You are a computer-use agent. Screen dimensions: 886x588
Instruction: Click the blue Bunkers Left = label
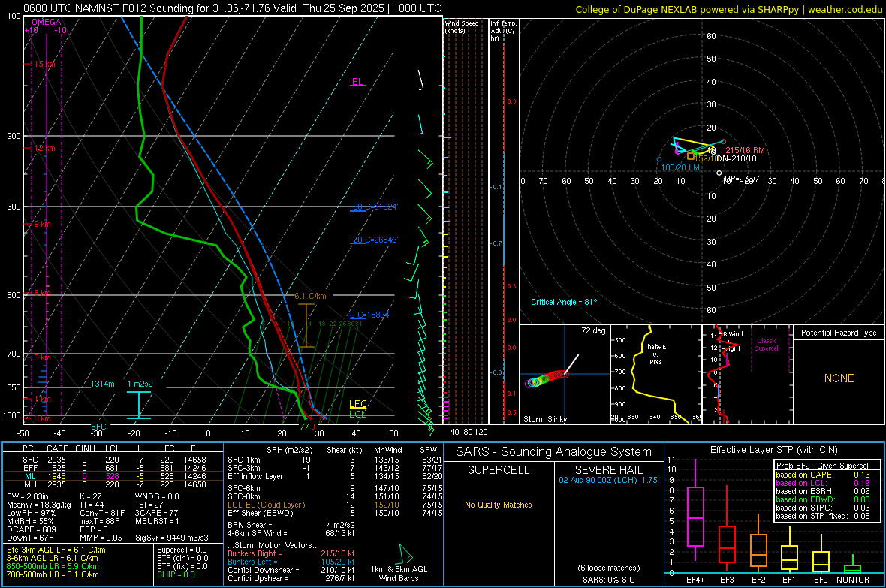[252, 562]
